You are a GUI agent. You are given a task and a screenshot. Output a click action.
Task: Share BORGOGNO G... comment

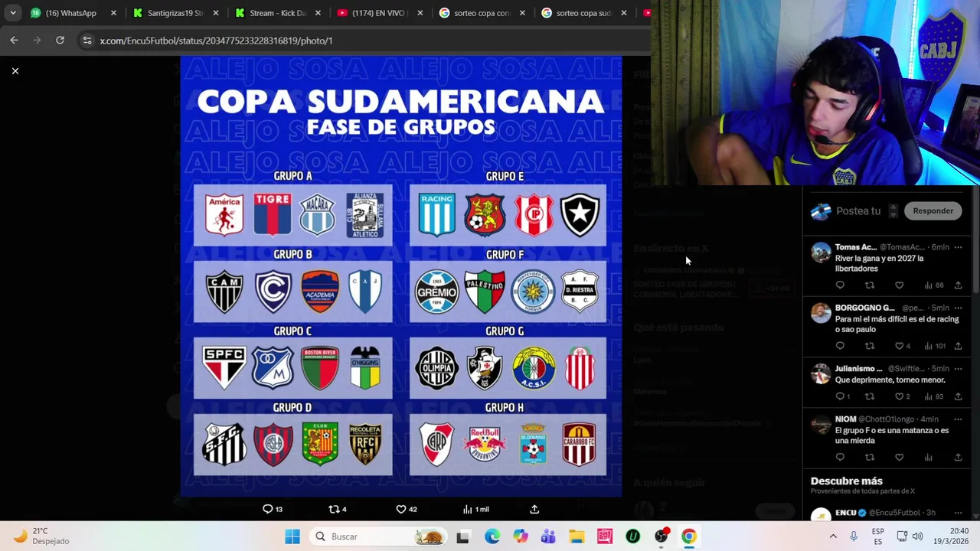(x=958, y=346)
